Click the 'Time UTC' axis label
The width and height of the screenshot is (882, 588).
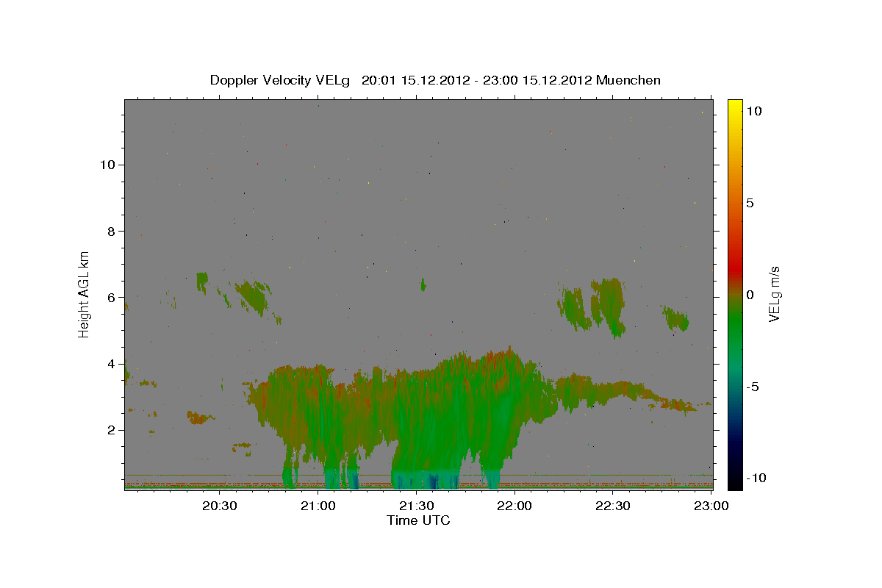tap(418, 520)
